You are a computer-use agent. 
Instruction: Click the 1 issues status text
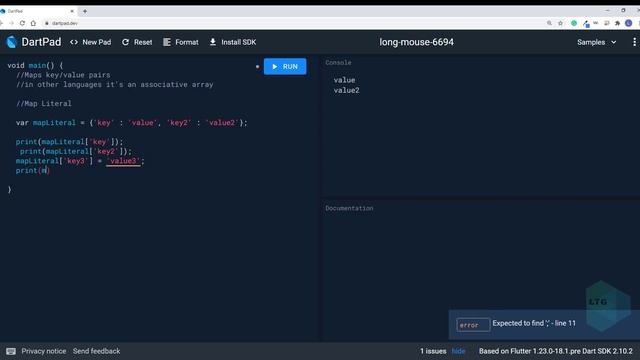(x=433, y=351)
